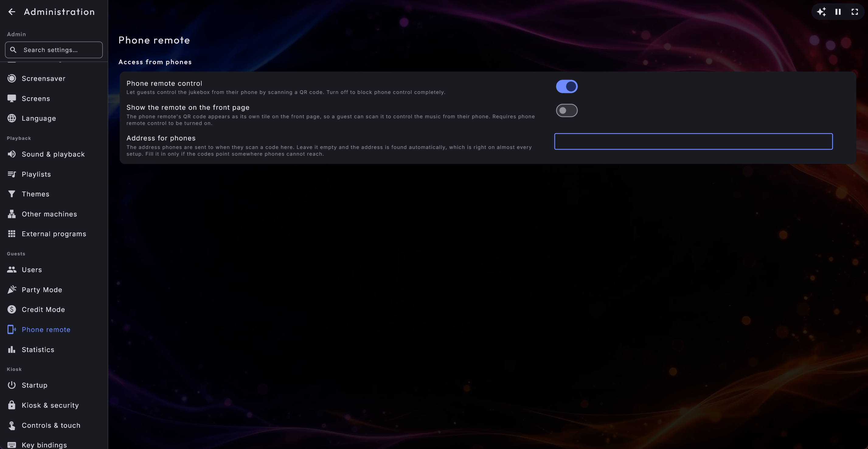
Task: Click the Other machines network icon
Action: click(x=12, y=214)
